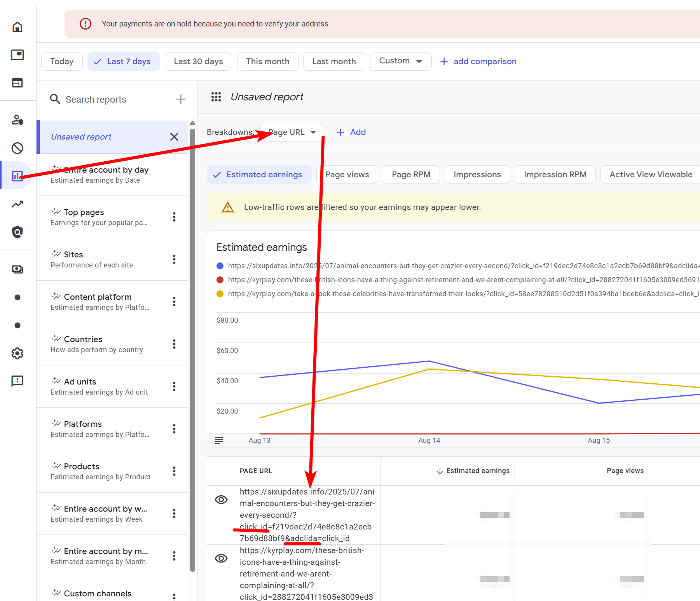Send feedback via the sidebar icon

pos(17,381)
